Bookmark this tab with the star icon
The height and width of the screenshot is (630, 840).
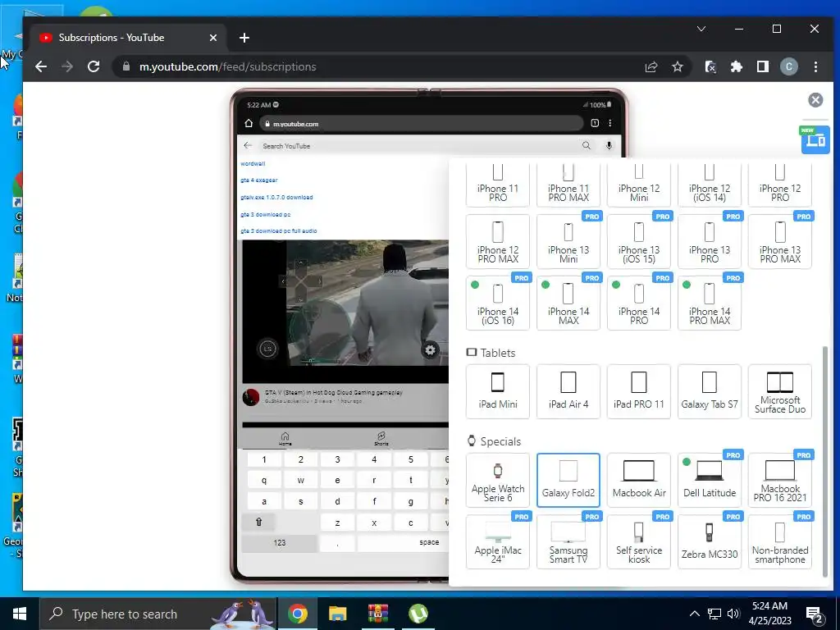coord(678,66)
